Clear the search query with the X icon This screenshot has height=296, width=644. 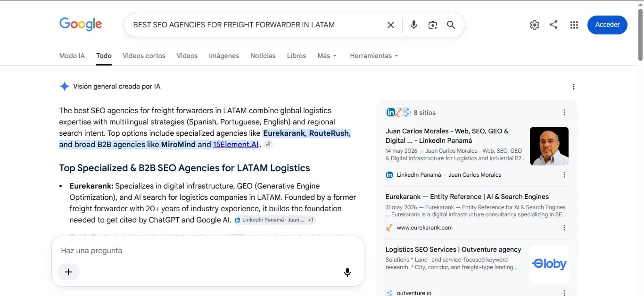(x=391, y=25)
